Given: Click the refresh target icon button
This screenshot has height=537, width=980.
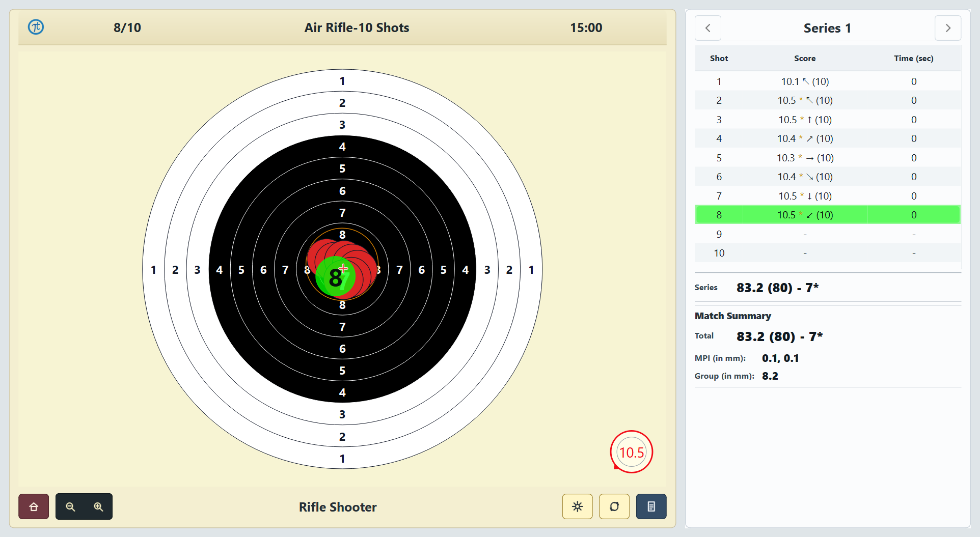Looking at the screenshot, I should [614, 506].
